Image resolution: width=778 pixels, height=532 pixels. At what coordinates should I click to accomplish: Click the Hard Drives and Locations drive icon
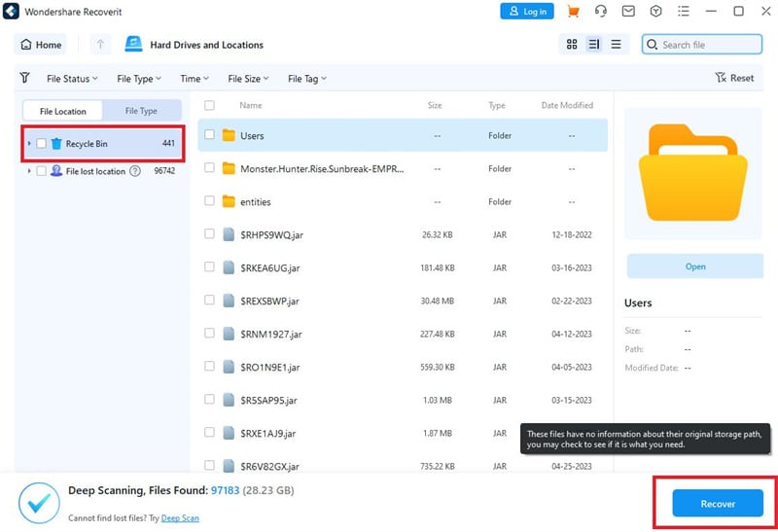coord(133,44)
